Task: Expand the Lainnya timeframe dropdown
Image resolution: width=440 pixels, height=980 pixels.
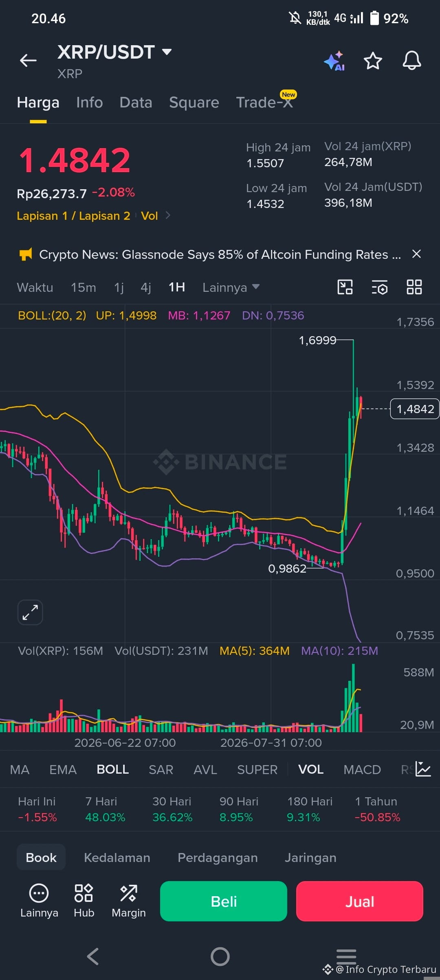Action: (231, 287)
